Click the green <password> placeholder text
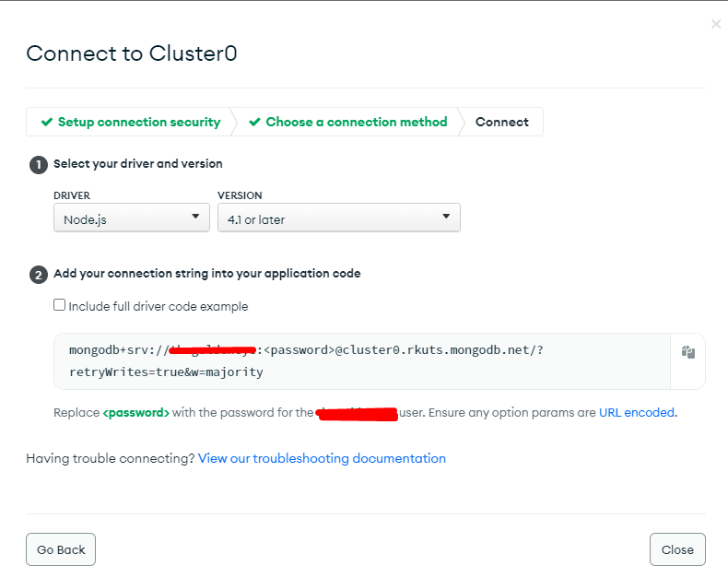Viewport: 728px width, 578px height. click(136, 413)
